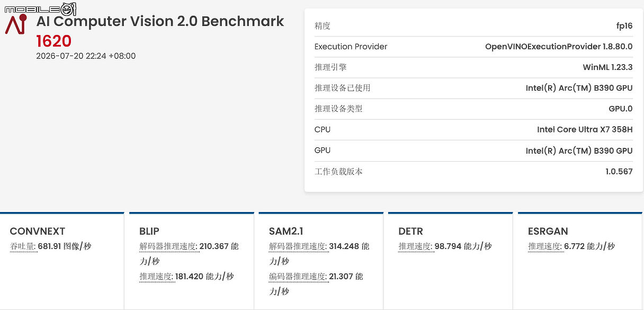This screenshot has width=644, height=310.
Task: Click the ESRGAN card heading
Action: pos(548,232)
